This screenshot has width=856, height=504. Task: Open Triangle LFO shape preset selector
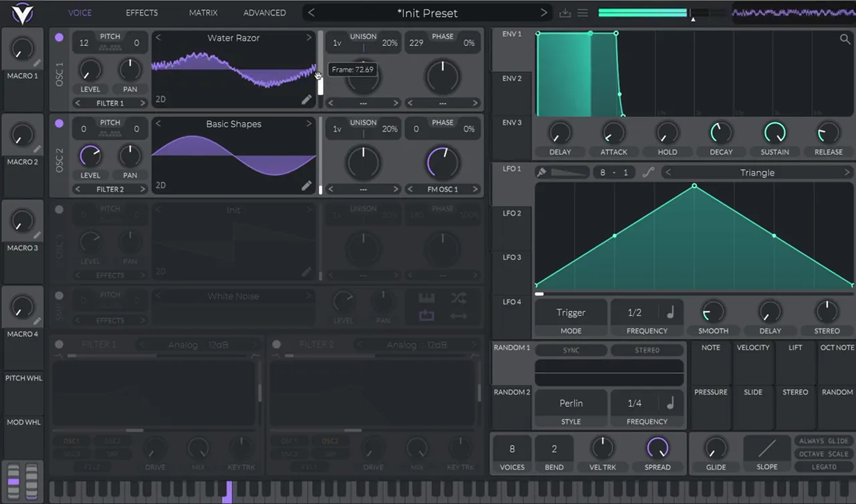point(757,172)
